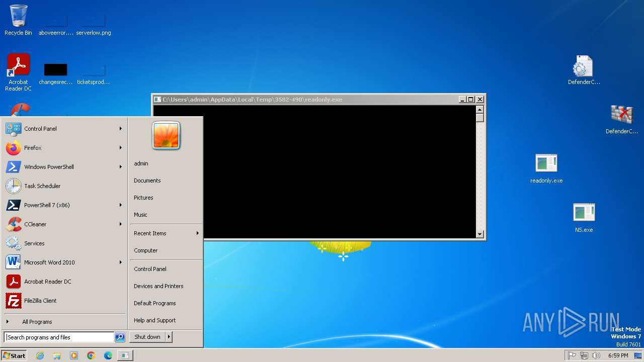Launch Windows PowerShell from the Start menu
This screenshot has width=644, height=362.
[64, 167]
